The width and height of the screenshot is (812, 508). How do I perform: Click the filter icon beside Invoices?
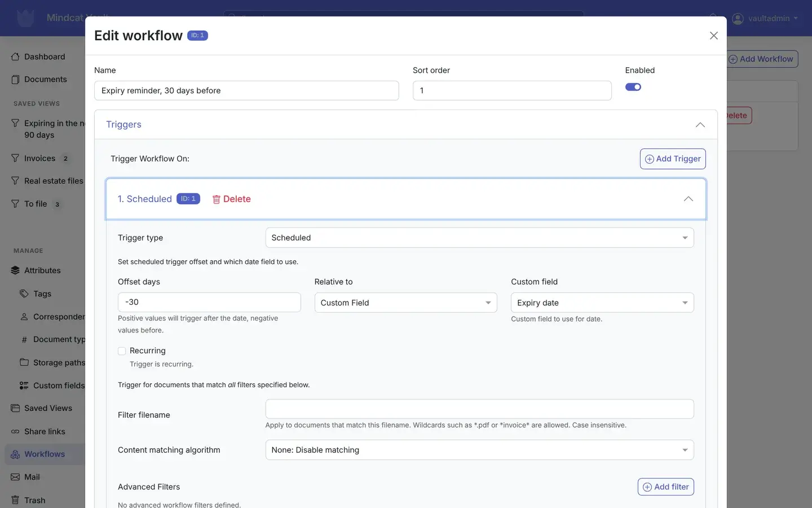[x=15, y=158]
